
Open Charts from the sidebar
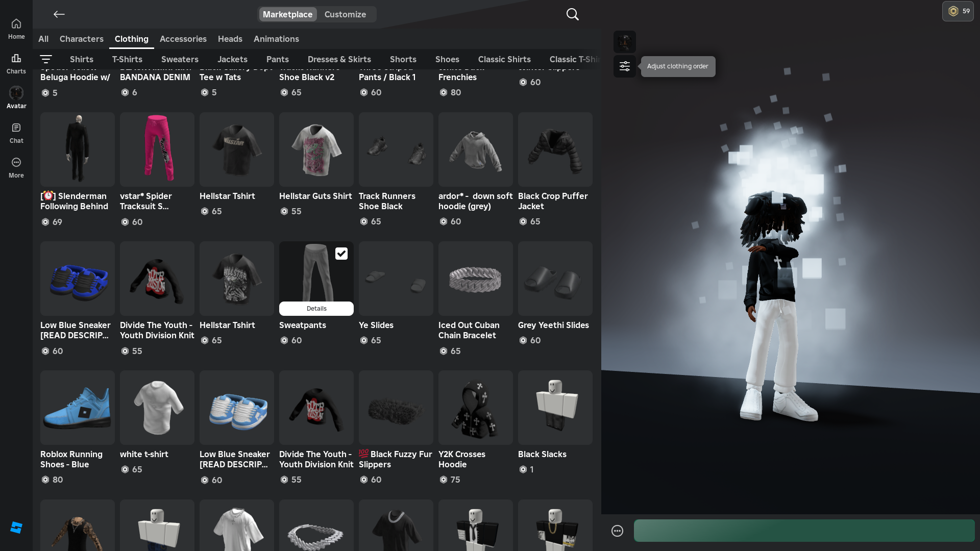[16, 63]
